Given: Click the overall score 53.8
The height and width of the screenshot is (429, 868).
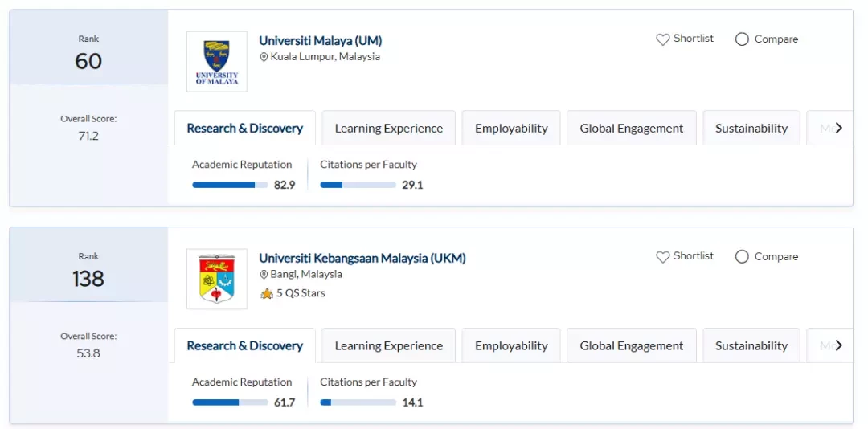Looking at the screenshot, I should click(88, 353).
